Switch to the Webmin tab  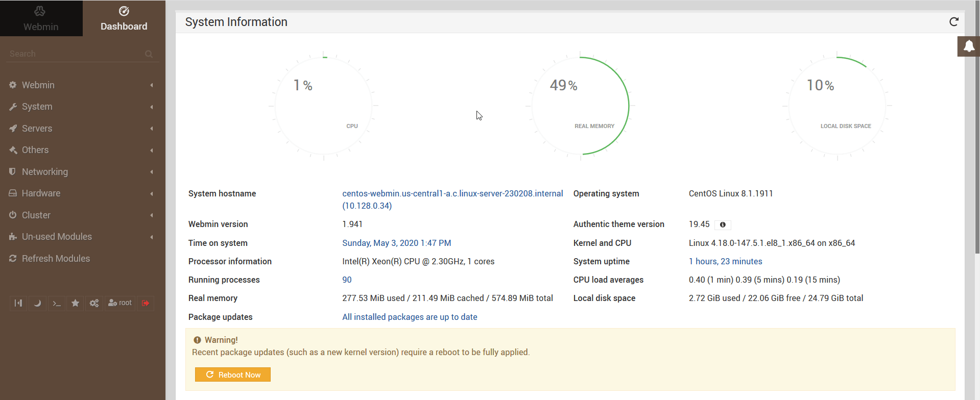coord(41,18)
